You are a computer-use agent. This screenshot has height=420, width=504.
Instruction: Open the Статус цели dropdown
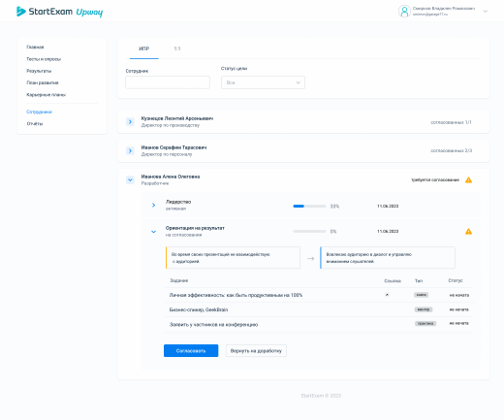263,82
